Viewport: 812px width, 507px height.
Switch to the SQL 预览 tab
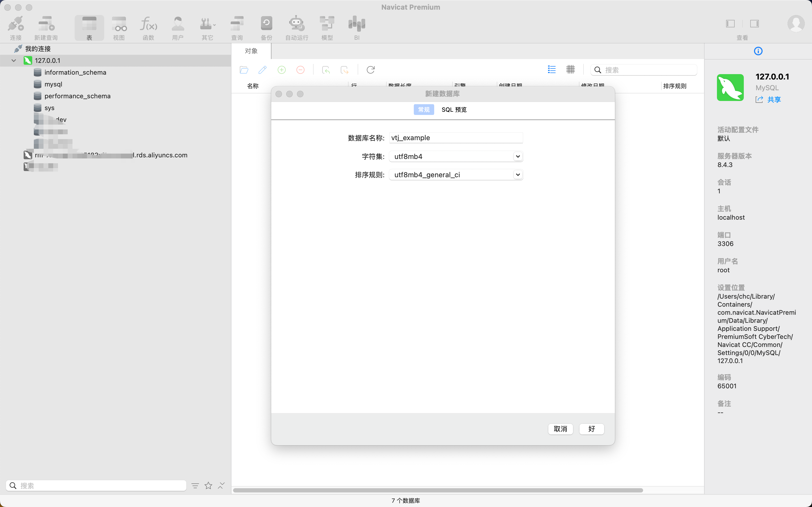[454, 110]
